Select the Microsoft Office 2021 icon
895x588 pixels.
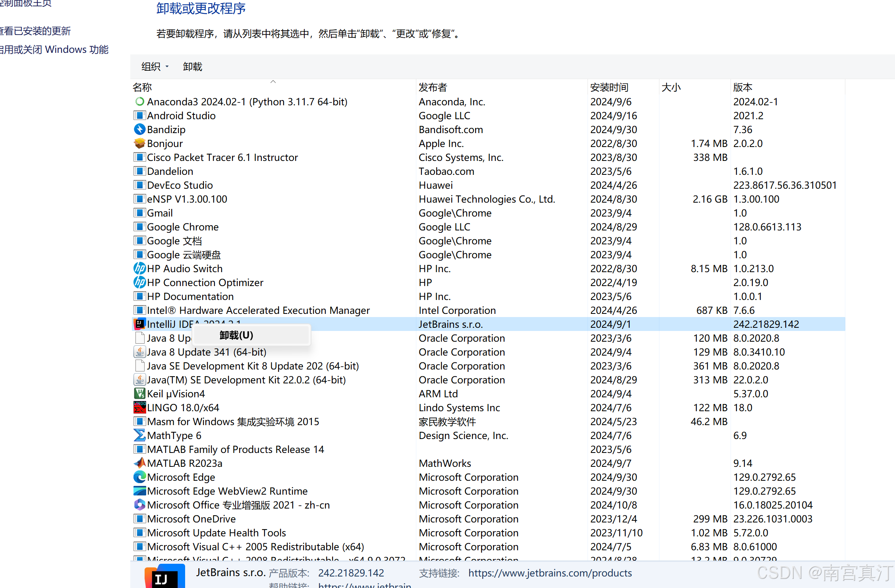click(x=139, y=505)
